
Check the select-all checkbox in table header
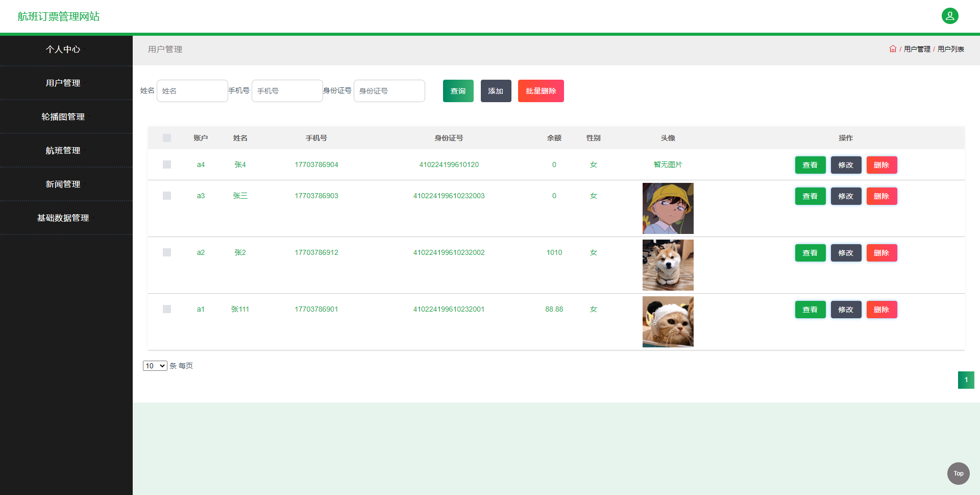tap(166, 138)
